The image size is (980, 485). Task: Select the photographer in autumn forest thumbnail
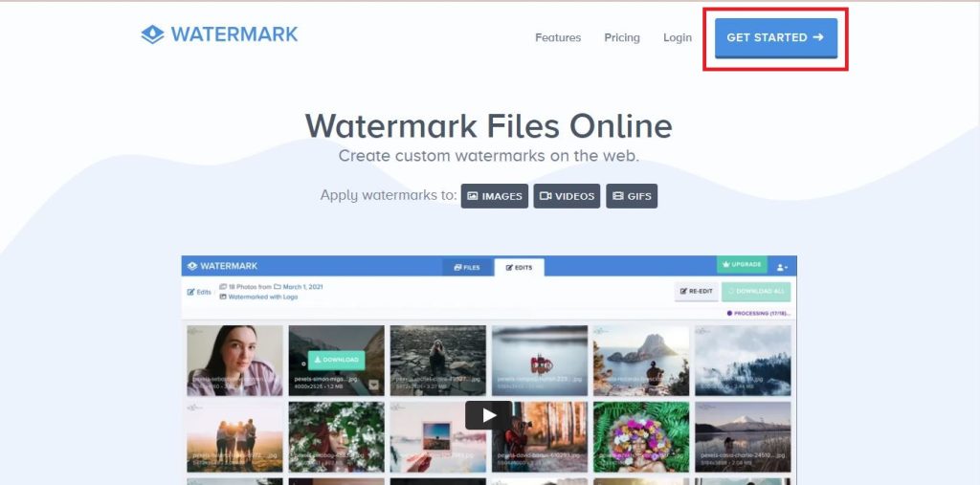point(540,437)
